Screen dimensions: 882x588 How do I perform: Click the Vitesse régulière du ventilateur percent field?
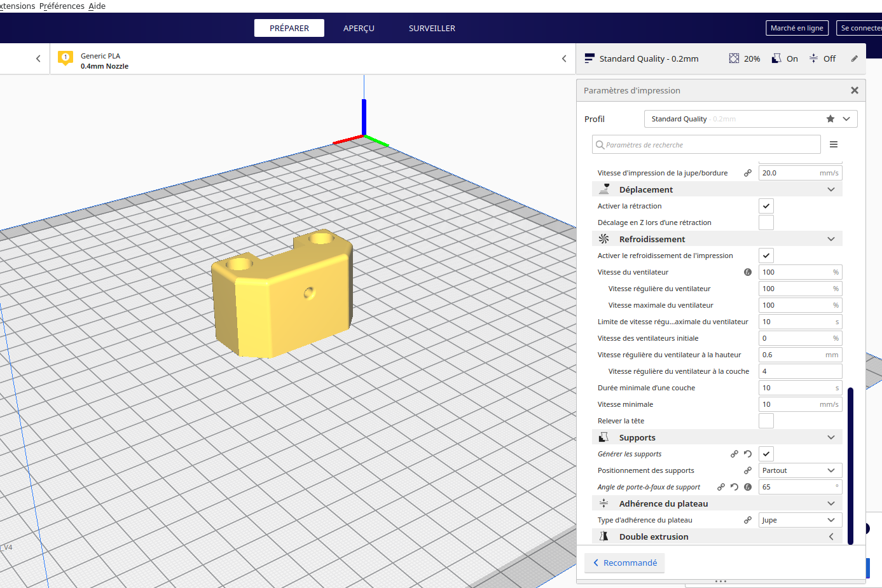click(801, 289)
